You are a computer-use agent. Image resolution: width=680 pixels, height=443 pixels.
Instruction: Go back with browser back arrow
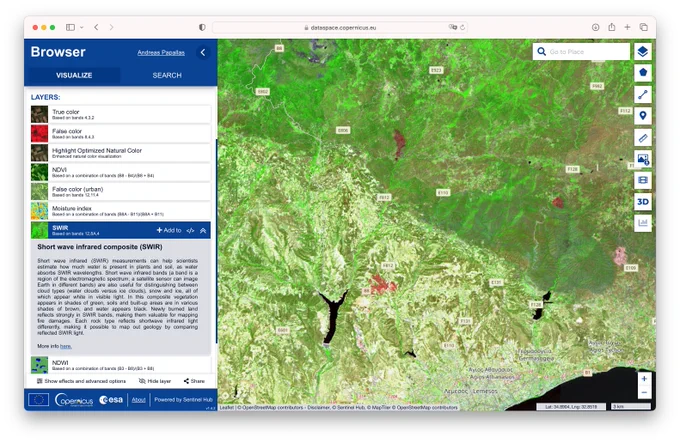96,27
